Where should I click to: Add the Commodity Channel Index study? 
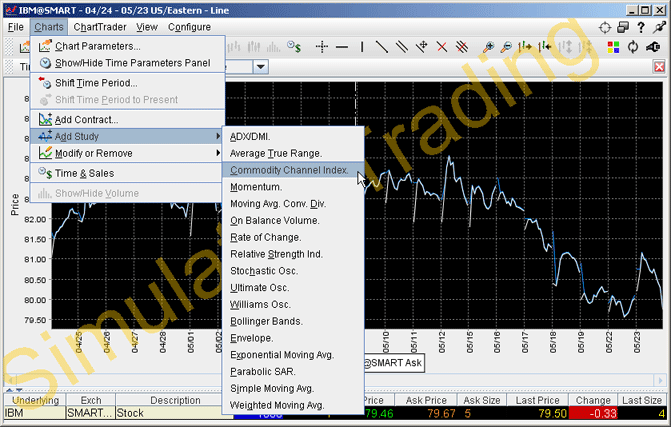pos(293,170)
